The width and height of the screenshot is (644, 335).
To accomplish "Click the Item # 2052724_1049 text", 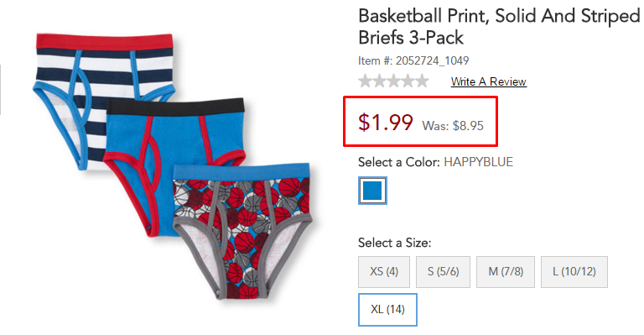I will 413,60.
